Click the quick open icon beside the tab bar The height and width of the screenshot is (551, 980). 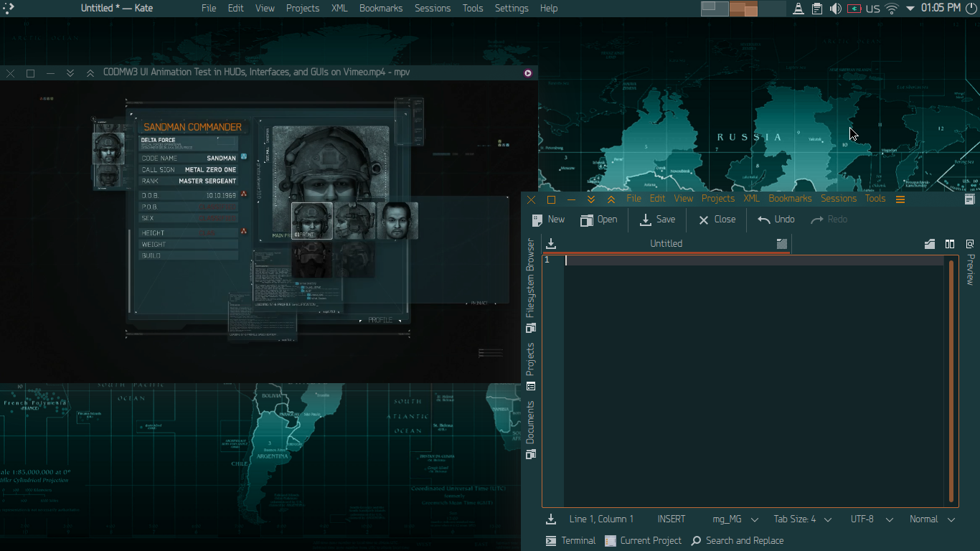[930, 245]
